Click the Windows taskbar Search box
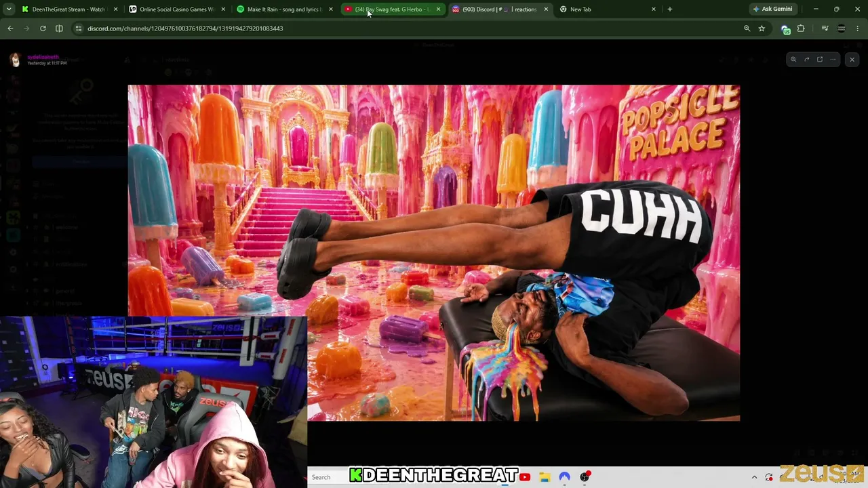The width and height of the screenshot is (868, 488). coord(329,477)
